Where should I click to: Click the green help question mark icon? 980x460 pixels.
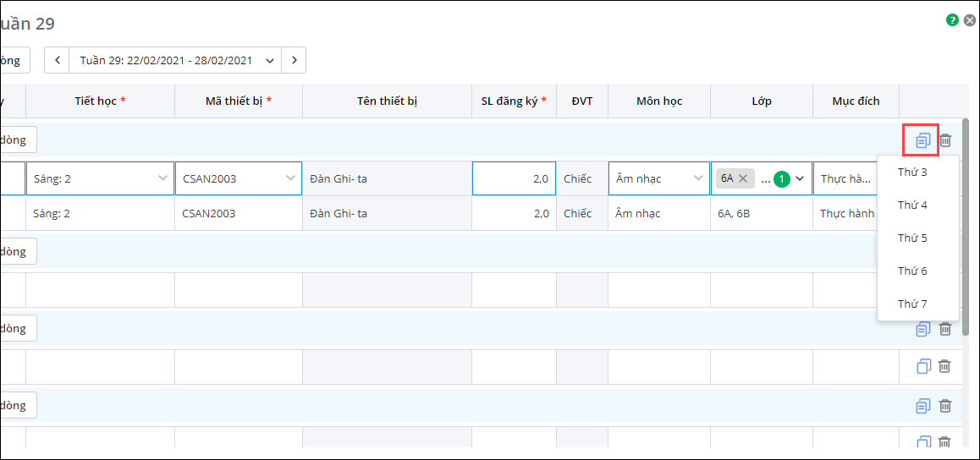[x=952, y=19]
